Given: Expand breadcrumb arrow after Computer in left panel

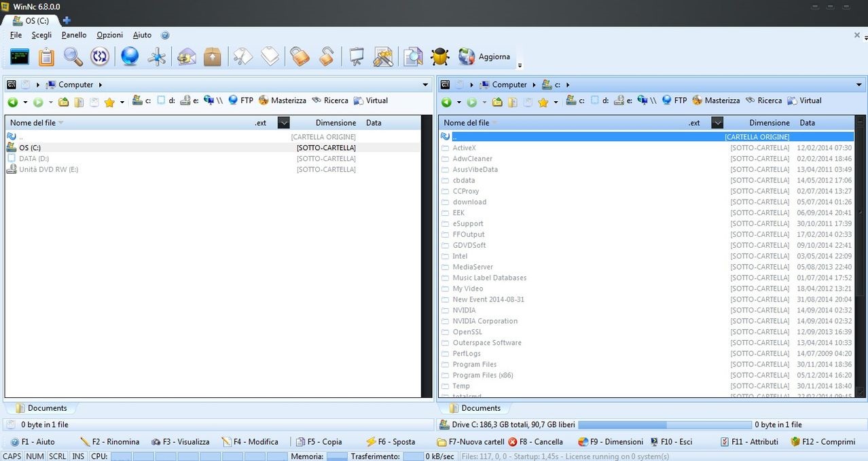Looking at the screenshot, I should coord(100,85).
